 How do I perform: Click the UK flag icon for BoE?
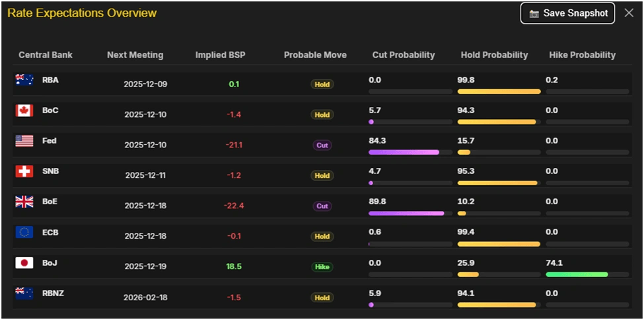24,202
